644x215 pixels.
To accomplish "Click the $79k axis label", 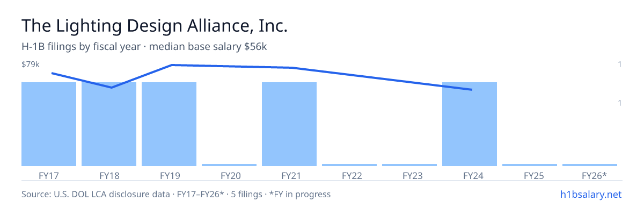I will 31,64.
